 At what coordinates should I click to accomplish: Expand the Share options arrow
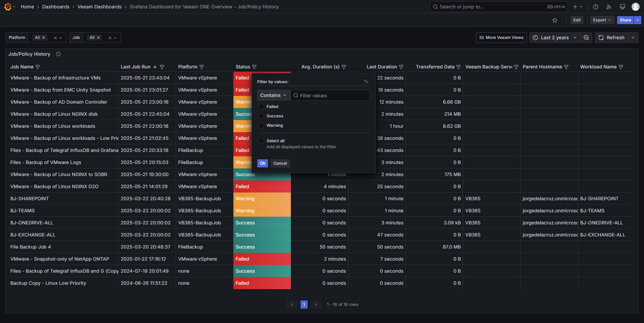pyautogui.click(x=638, y=20)
